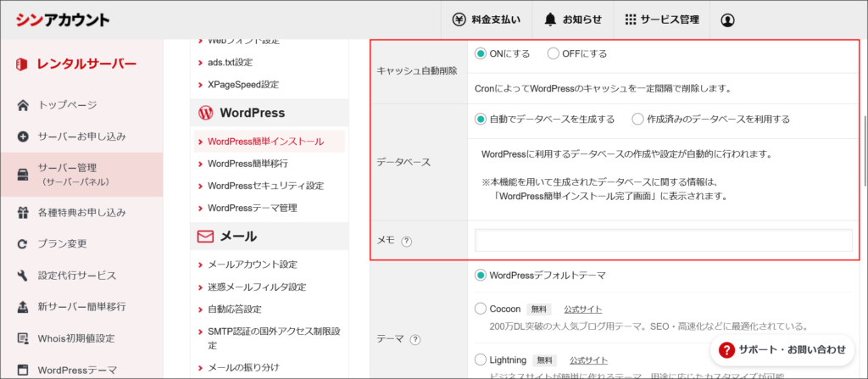This screenshot has height=379, width=868.
Task: Click the help icon next to テーマ
Action: click(x=415, y=340)
